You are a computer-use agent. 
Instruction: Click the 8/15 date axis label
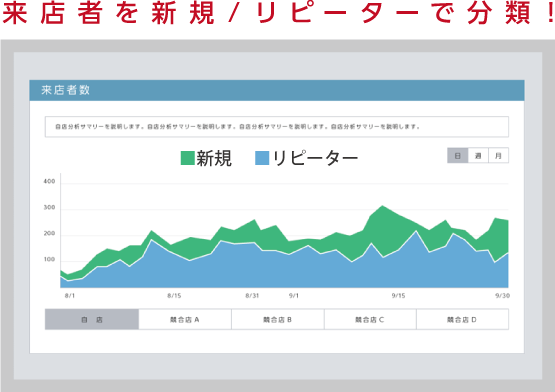coord(174,295)
